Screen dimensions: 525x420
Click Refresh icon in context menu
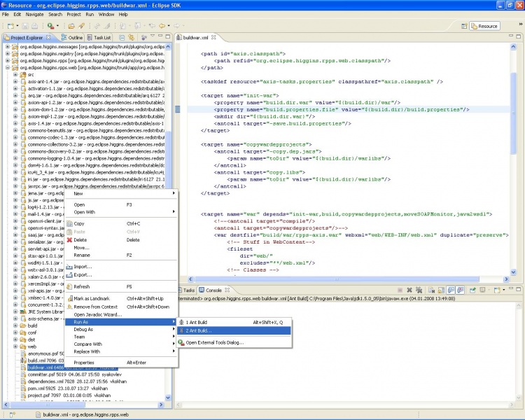(69, 287)
